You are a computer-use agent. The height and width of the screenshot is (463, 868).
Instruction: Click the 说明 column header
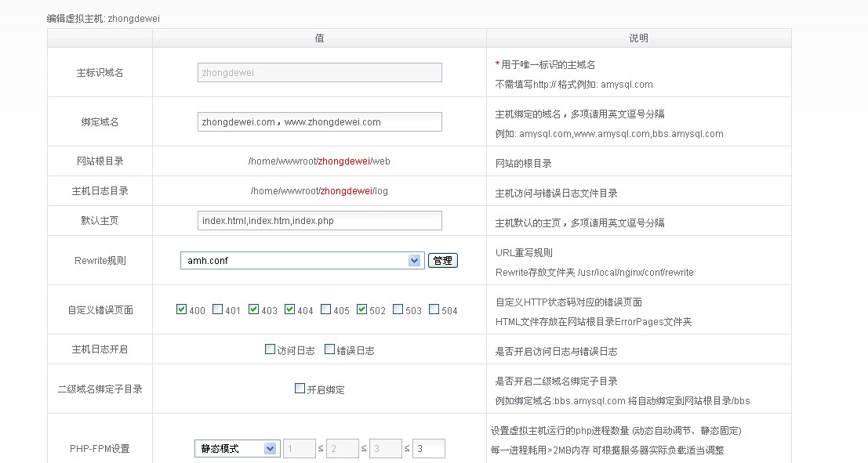(638, 38)
